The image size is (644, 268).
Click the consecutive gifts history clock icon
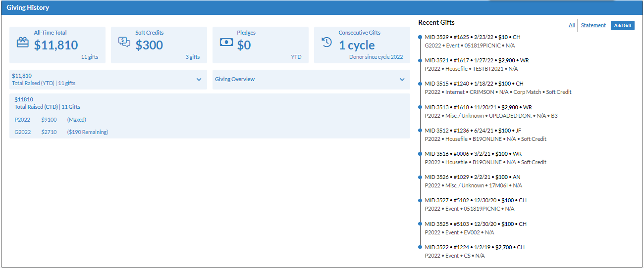(x=327, y=42)
